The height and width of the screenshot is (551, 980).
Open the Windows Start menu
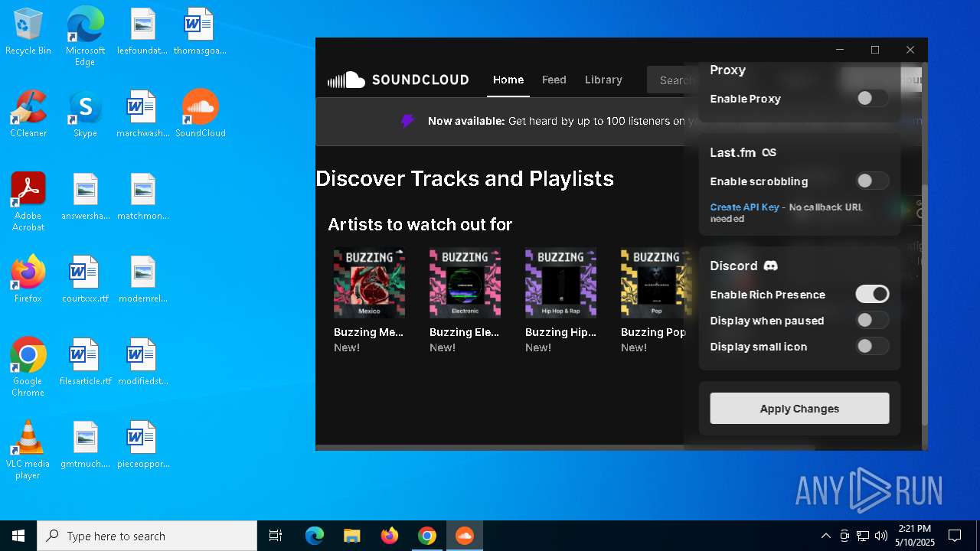(18, 536)
